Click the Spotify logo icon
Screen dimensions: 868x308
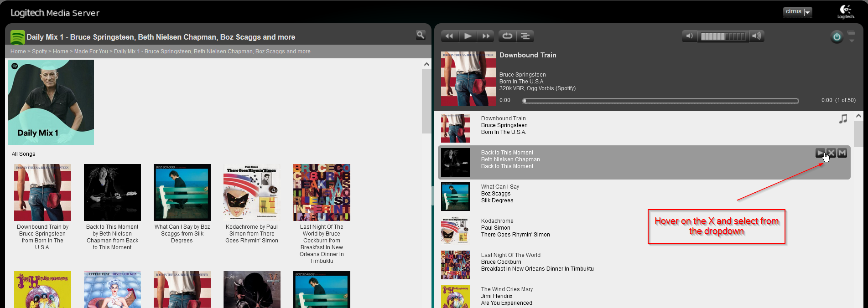pyautogui.click(x=17, y=37)
